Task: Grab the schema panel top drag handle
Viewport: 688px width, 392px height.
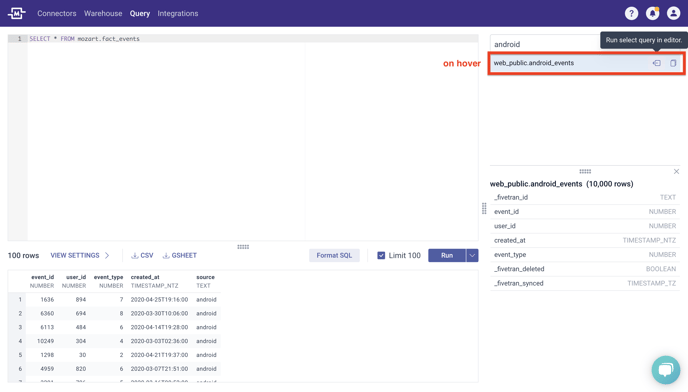Action: coord(585,171)
